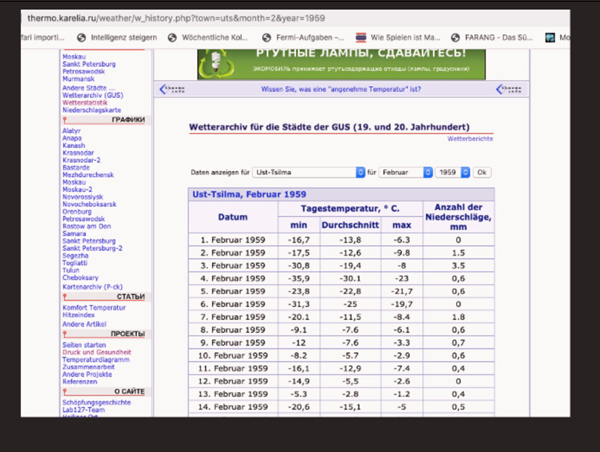Click the Wetterberichte link

(x=470, y=139)
